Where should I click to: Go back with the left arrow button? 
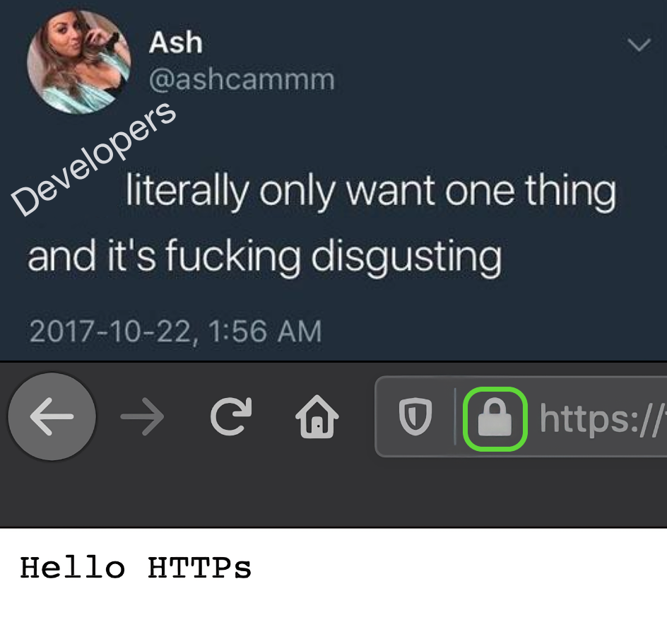click(x=52, y=416)
